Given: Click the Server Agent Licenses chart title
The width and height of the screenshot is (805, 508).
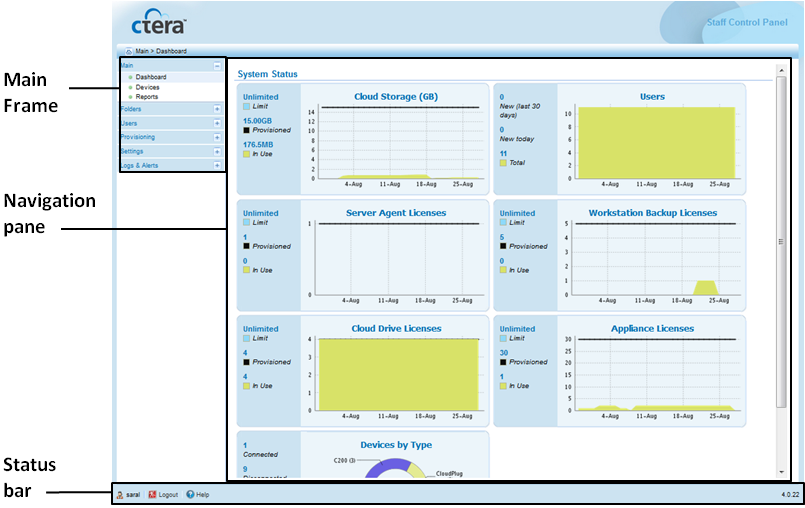Looking at the screenshot, I should pos(396,213).
